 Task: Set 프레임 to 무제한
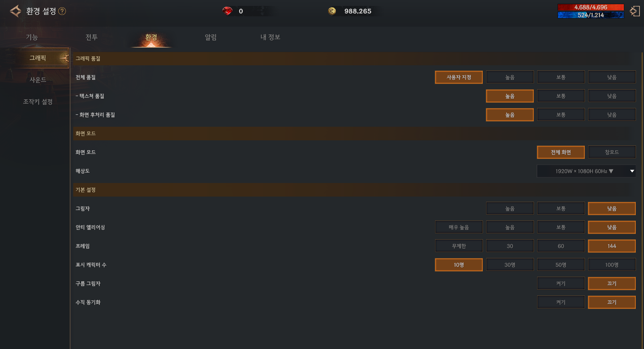coord(458,246)
